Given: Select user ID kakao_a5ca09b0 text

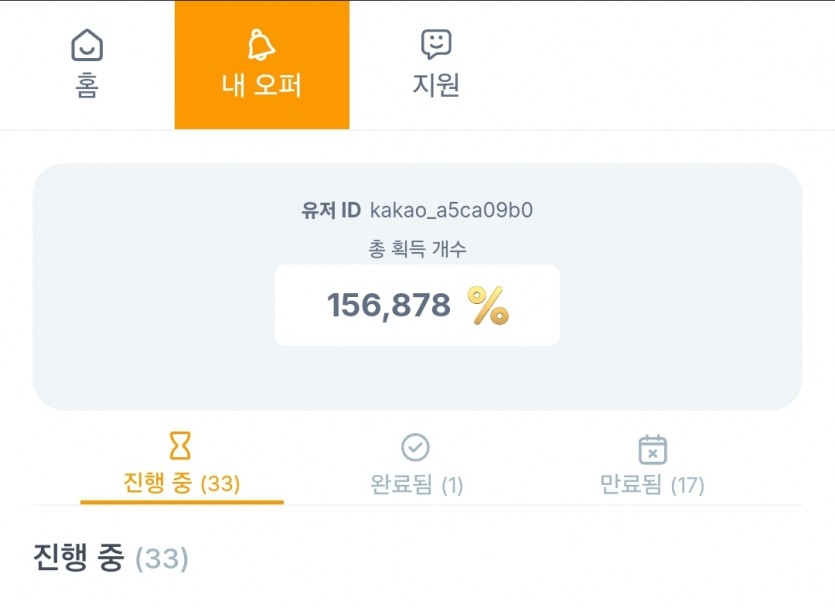Looking at the screenshot, I should tap(451, 210).
